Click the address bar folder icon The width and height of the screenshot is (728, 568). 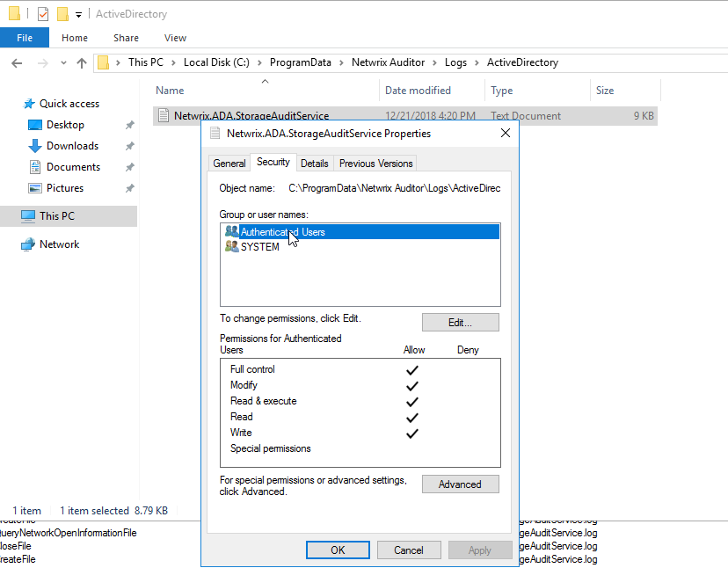(x=104, y=62)
